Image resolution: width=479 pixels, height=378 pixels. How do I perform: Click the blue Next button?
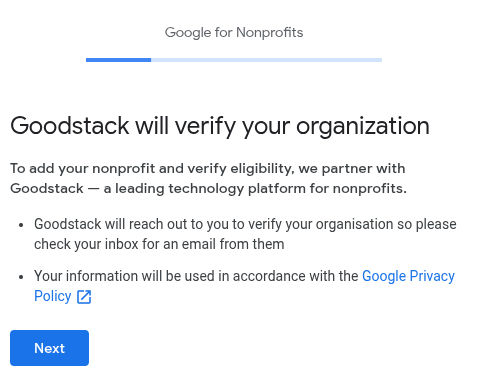(x=49, y=348)
